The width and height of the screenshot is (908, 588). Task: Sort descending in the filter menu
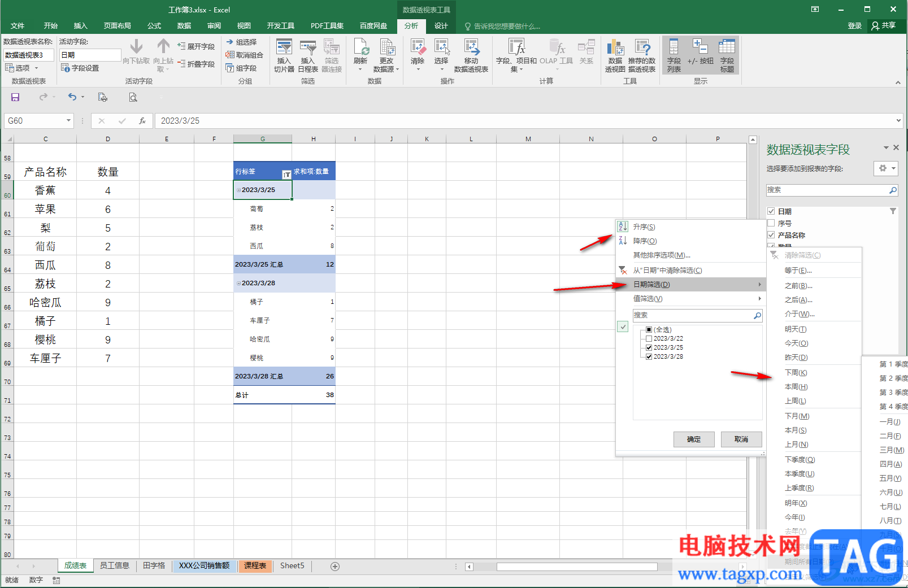tap(644, 241)
